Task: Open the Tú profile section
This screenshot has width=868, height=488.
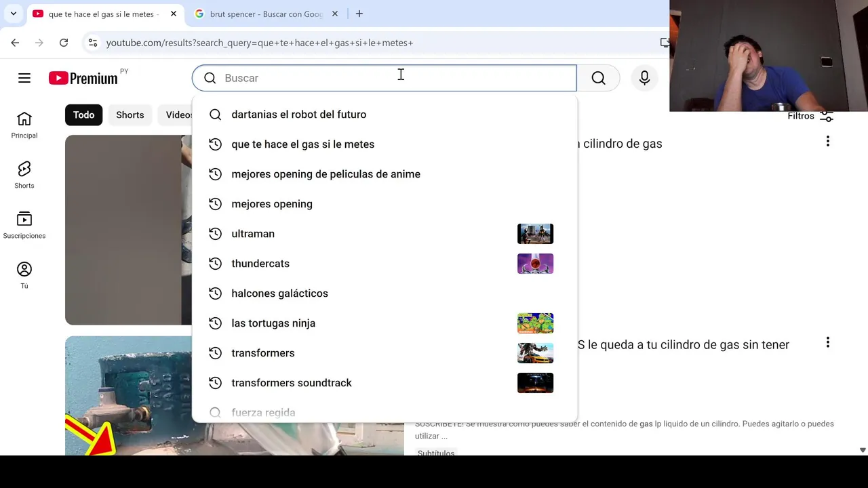Action: tap(24, 276)
